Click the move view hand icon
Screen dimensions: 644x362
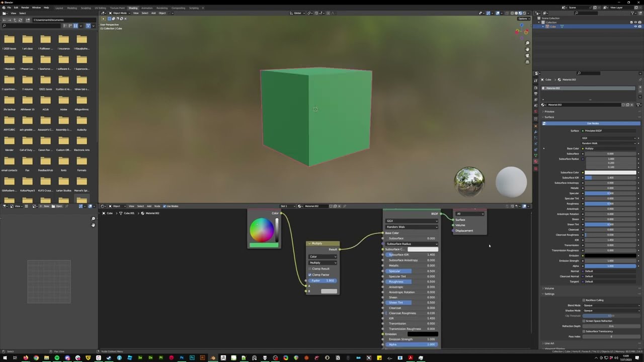click(x=527, y=49)
